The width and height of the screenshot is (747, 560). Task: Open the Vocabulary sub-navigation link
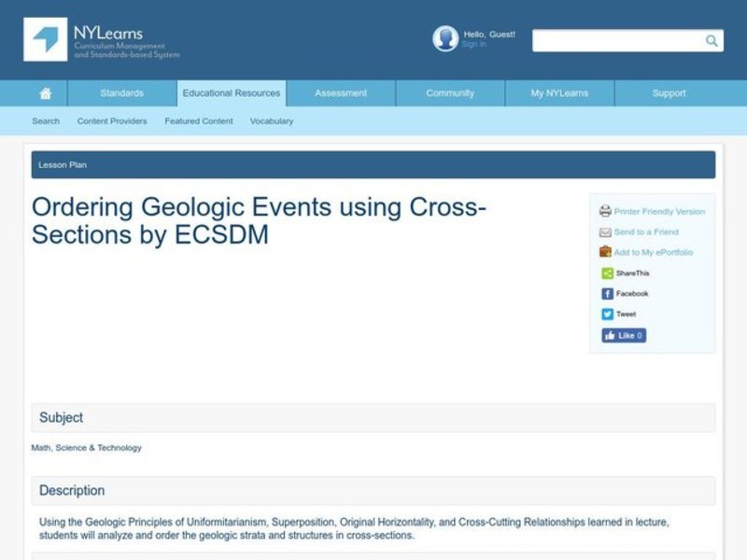(271, 120)
